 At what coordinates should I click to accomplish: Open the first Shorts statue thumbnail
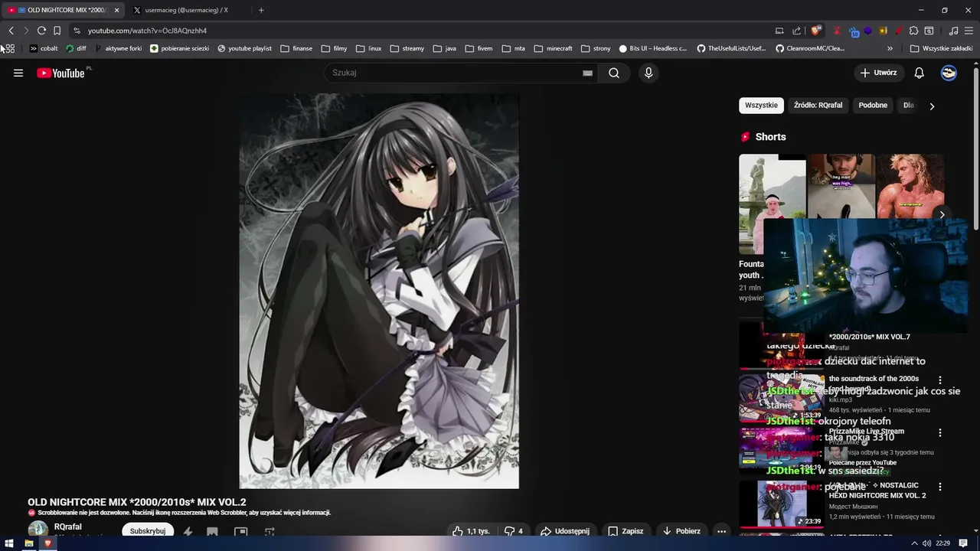(772, 204)
